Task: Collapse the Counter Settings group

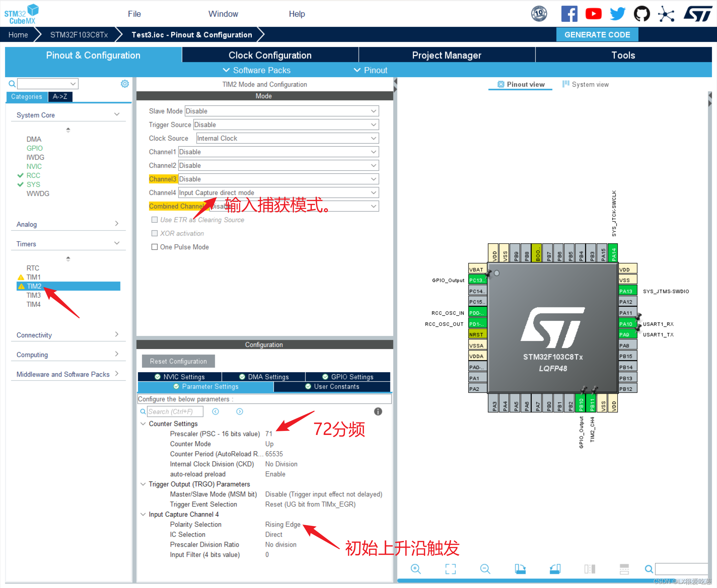Action: [143, 424]
